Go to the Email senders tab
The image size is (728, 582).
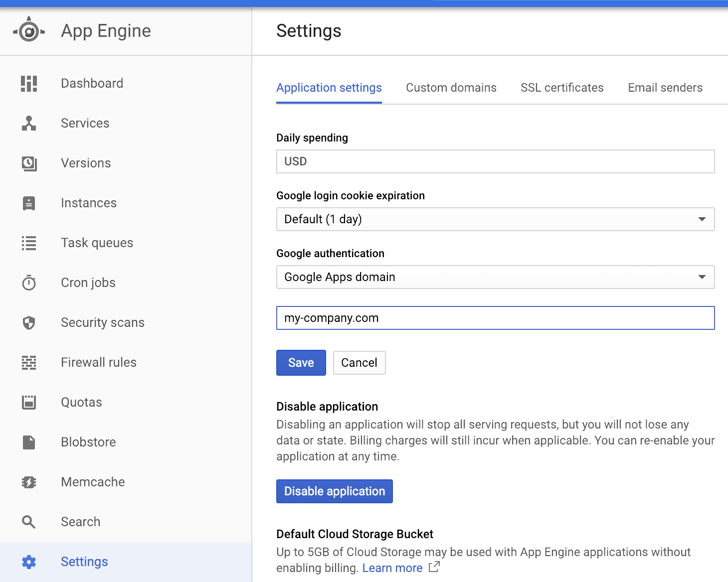click(665, 88)
